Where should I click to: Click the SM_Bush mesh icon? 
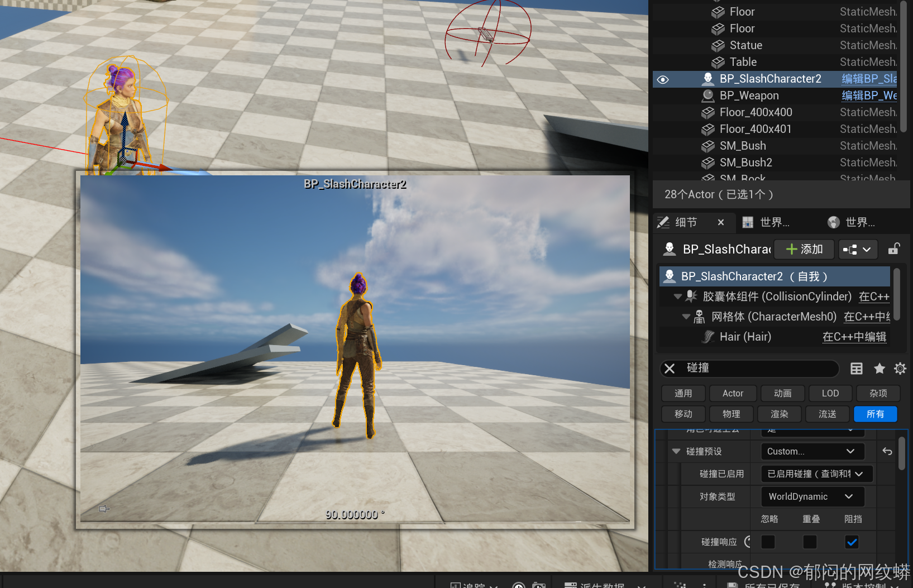pyautogui.click(x=708, y=146)
